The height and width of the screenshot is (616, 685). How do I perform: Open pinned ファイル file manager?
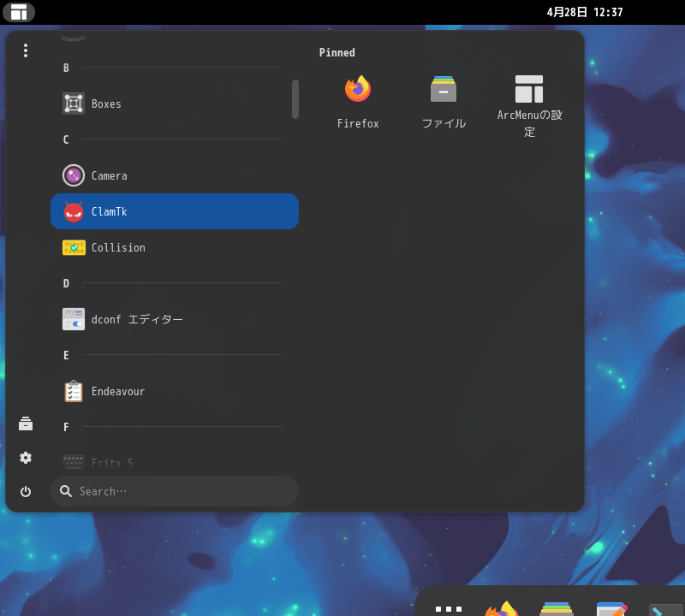444,102
